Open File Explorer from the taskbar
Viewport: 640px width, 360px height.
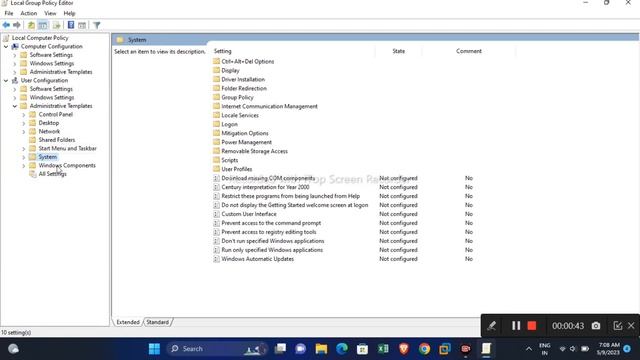pos(321,349)
